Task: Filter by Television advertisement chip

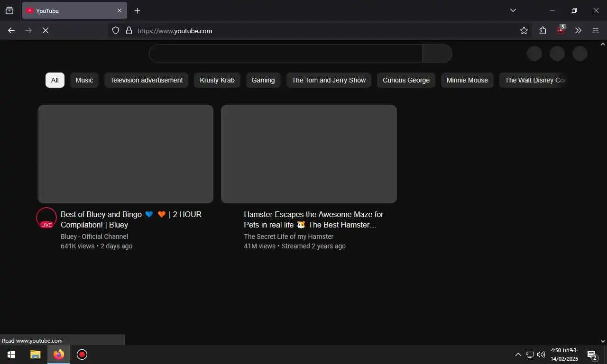Action: tap(147, 80)
